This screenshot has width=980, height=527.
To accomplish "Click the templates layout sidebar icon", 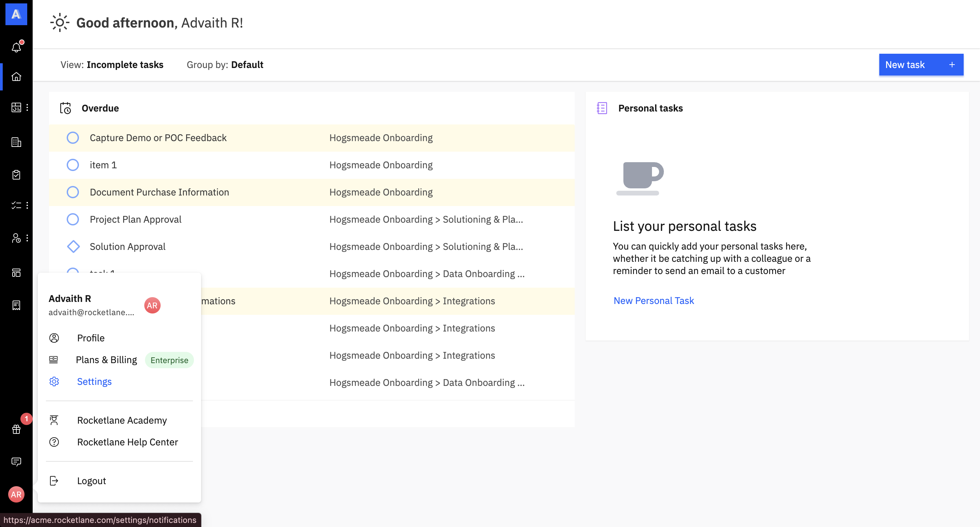I will pos(16,273).
